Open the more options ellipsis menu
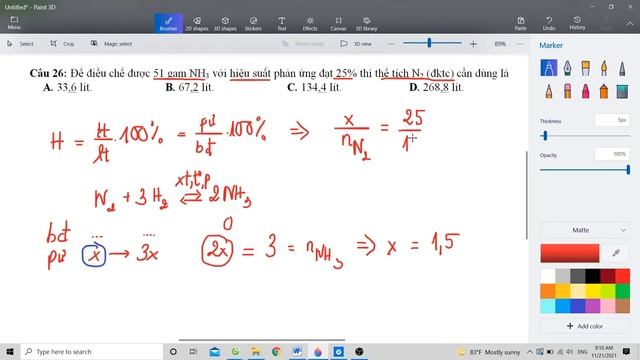Image resolution: width=640 pixels, height=360 pixels. click(x=520, y=44)
